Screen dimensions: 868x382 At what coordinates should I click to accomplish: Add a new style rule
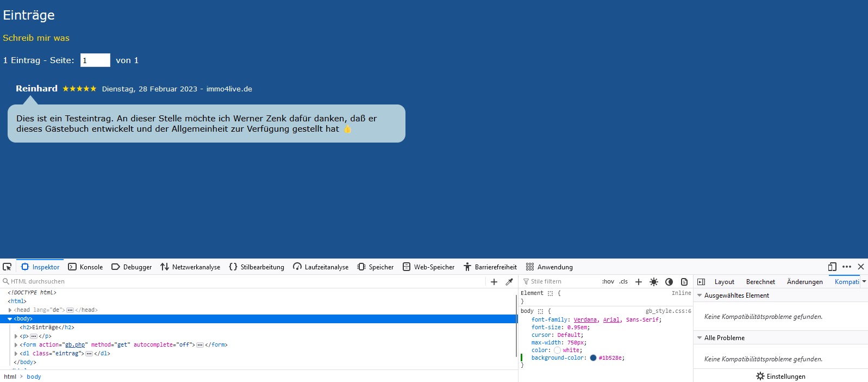[x=639, y=282]
